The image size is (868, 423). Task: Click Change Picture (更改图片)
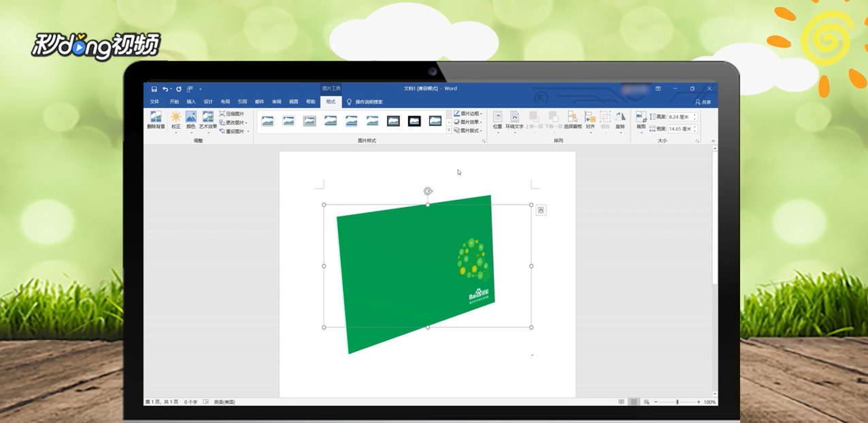click(233, 122)
